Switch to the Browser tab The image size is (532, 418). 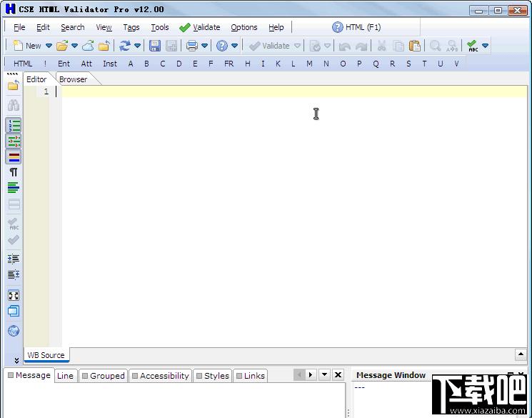74,79
